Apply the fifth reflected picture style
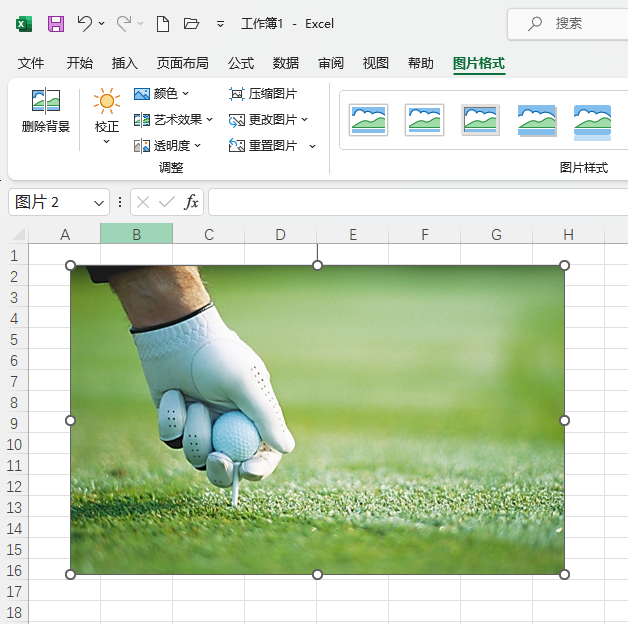The height and width of the screenshot is (624, 628). [x=592, y=123]
